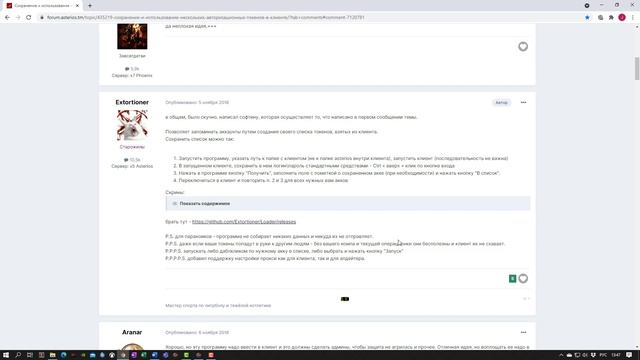Click the browser Forward arrow
Image resolution: width=640 pixels, height=360 pixels.
point(18,18)
